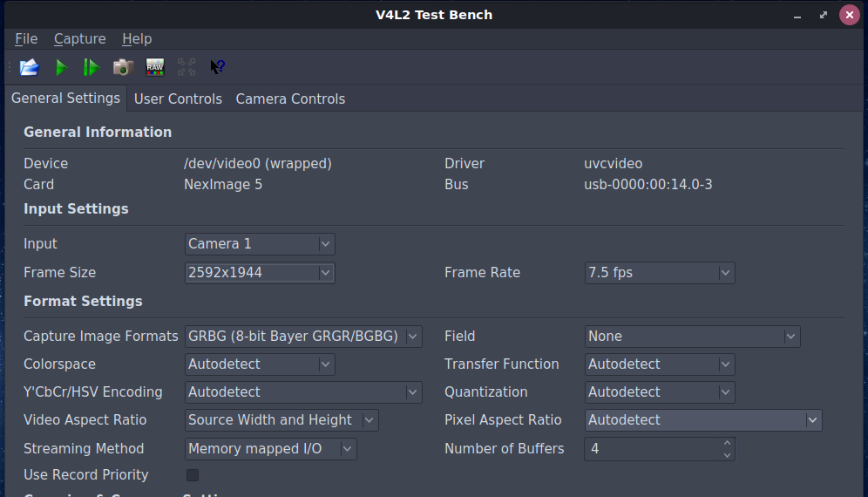Open the Frame Rate dropdown
The image size is (868, 497).
[660, 273]
